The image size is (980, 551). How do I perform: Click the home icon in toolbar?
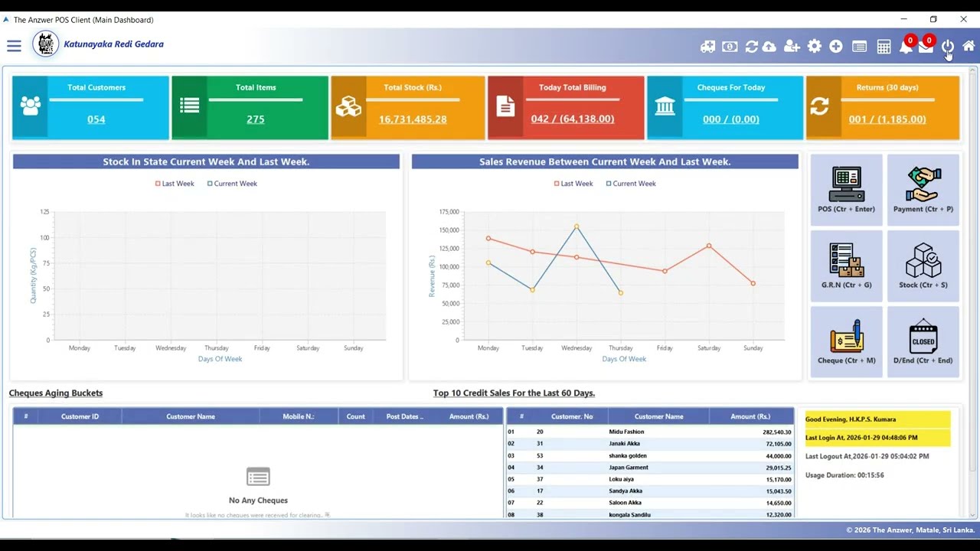[x=969, y=47]
